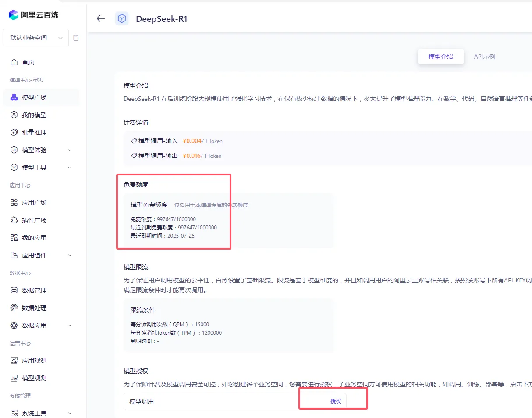The height and width of the screenshot is (418, 532).
Task: Click the price tag icon for 模型调用-输入
Action: tap(134, 141)
